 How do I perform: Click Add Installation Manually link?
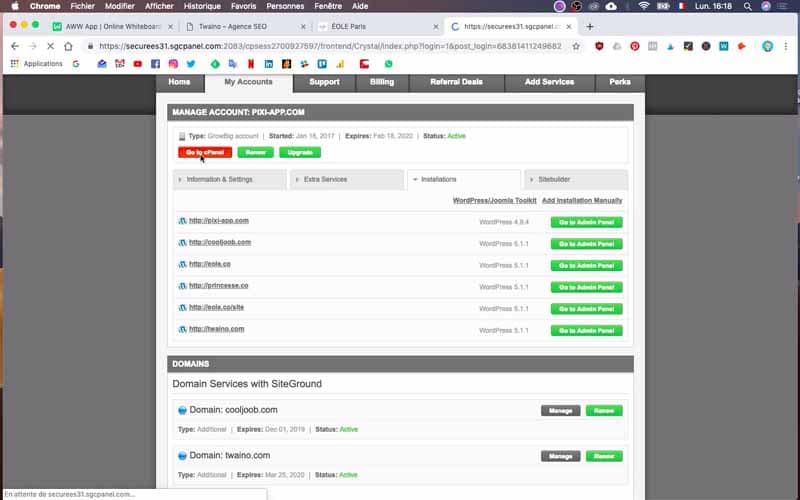pyautogui.click(x=582, y=201)
